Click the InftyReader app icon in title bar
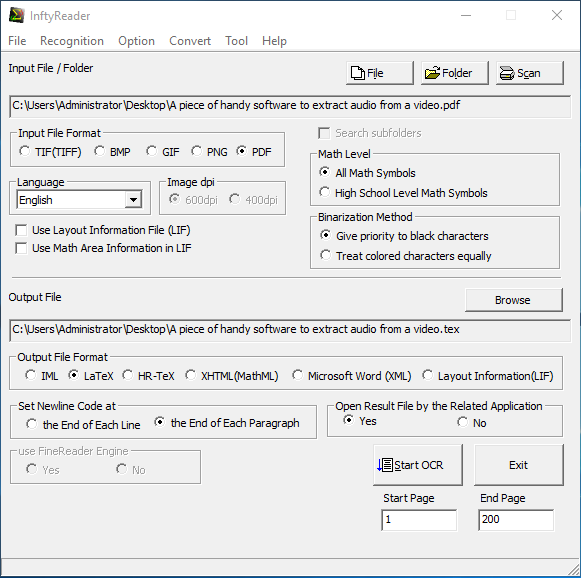Screen dimensions: 581x578 click(16, 16)
